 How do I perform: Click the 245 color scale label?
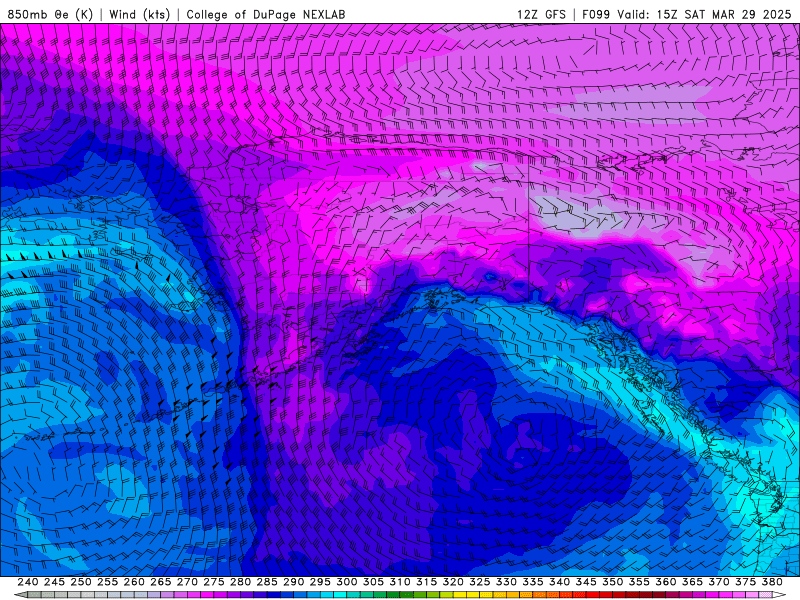[54, 582]
